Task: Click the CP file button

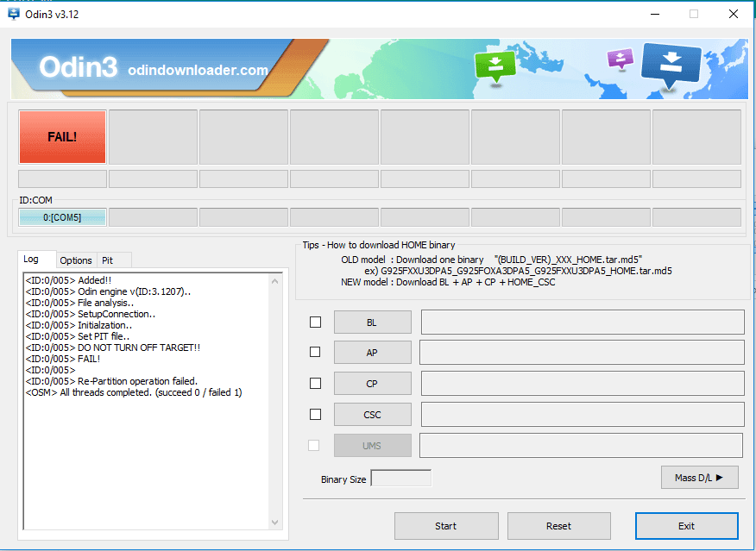Action: point(372,384)
